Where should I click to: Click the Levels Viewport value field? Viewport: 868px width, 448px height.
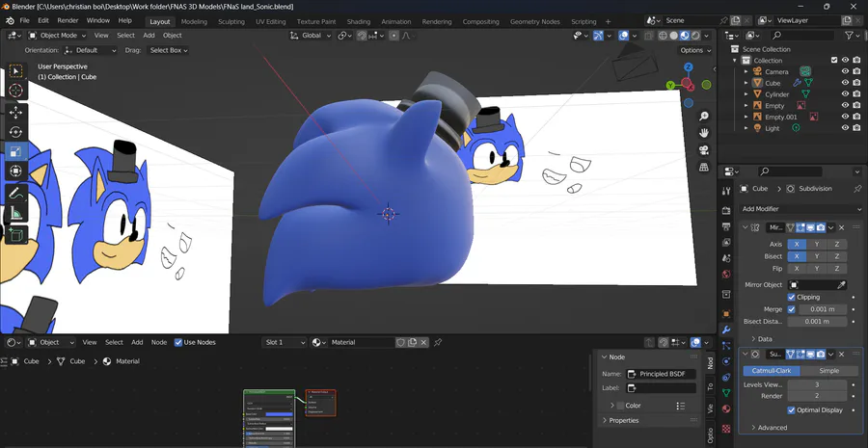click(817, 384)
